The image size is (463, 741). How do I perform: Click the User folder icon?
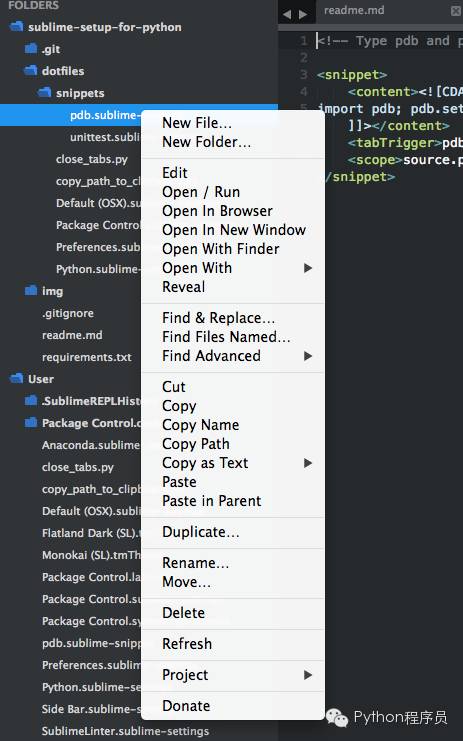(x=17, y=379)
